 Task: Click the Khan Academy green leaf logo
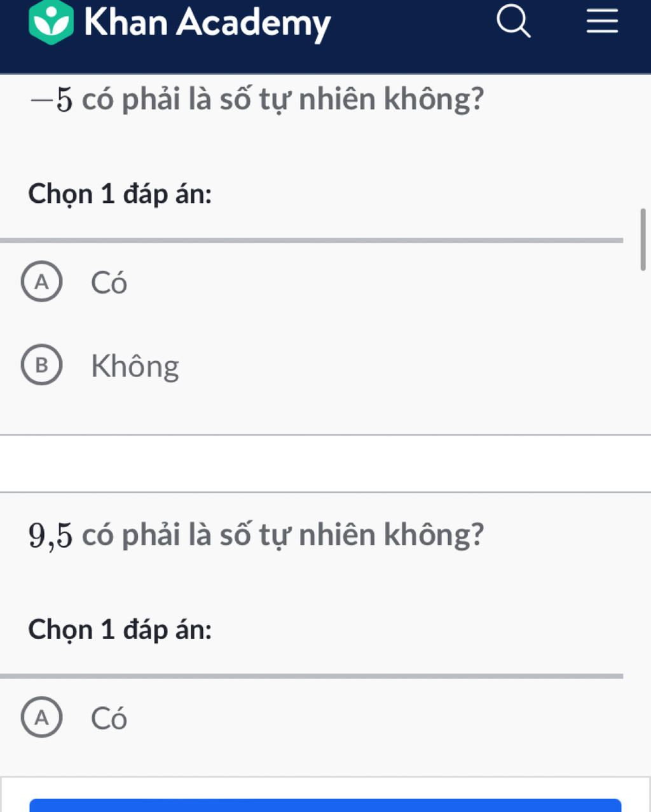pyautogui.click(x=51, y=23)
